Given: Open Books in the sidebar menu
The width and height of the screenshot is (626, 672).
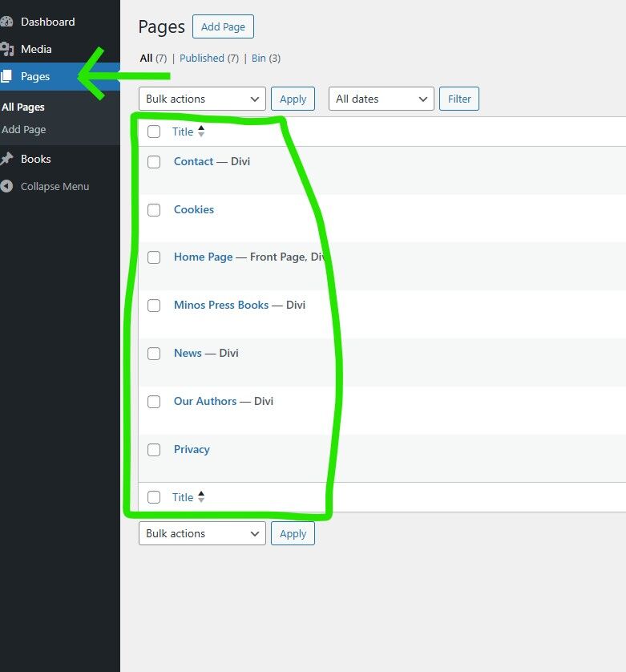Looking at the screenshot, I should (36, 159).
